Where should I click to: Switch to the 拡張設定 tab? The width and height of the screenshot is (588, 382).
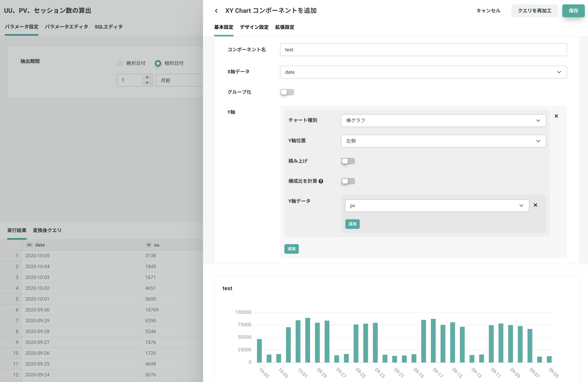(285, 27)
